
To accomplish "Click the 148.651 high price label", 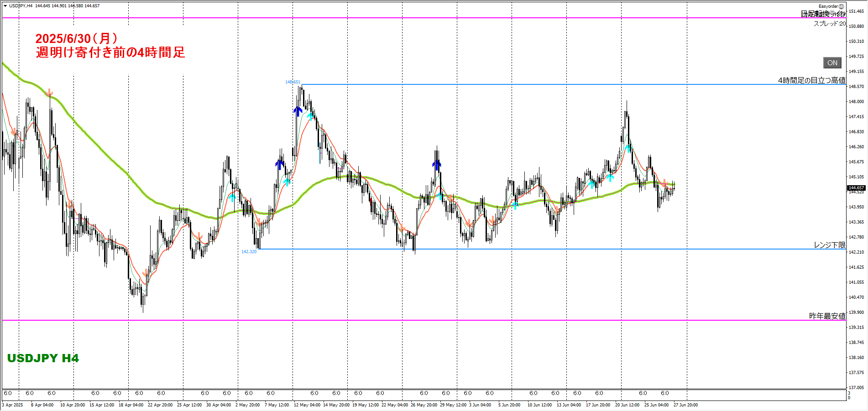I will point(293,82).
